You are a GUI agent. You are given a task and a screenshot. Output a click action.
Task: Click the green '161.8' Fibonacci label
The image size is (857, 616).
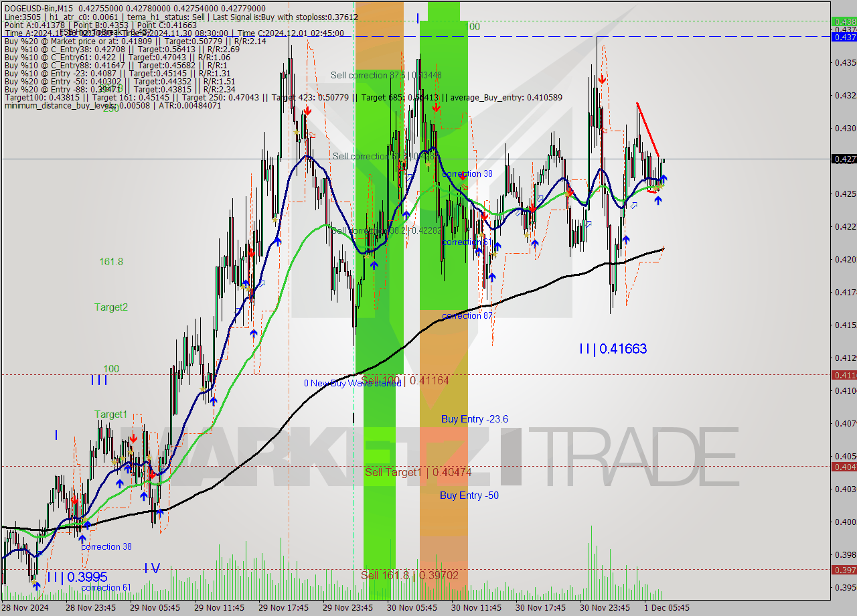[x=111, y=262]
